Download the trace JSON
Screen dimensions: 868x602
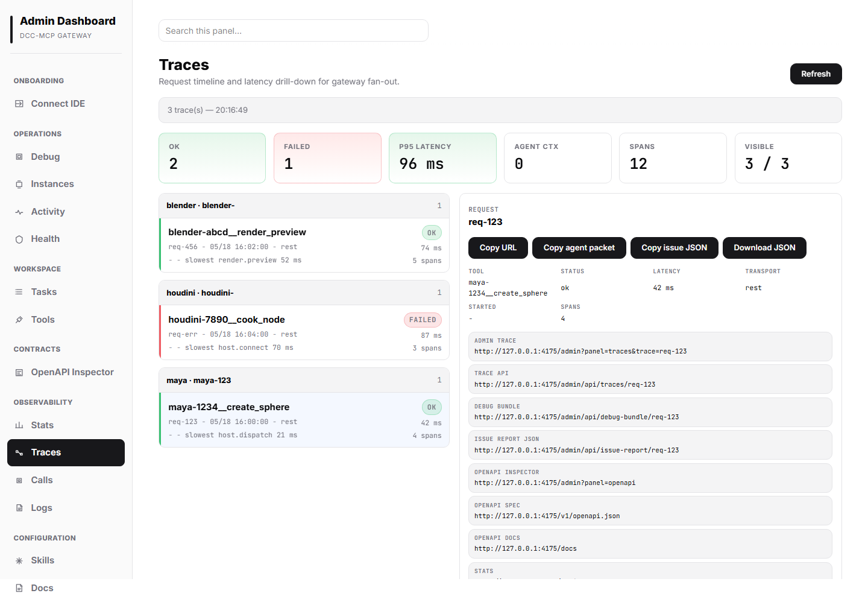click(x=764, y=248)
